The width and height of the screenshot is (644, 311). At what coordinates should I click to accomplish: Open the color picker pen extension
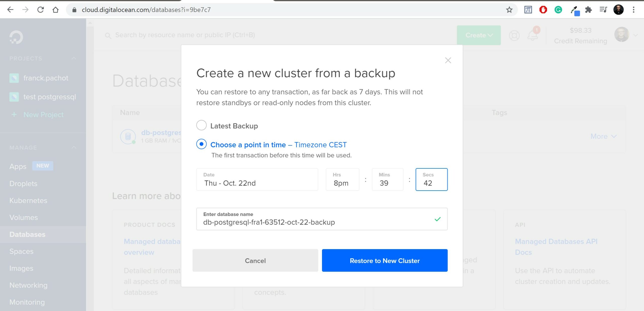click(575, 11)
